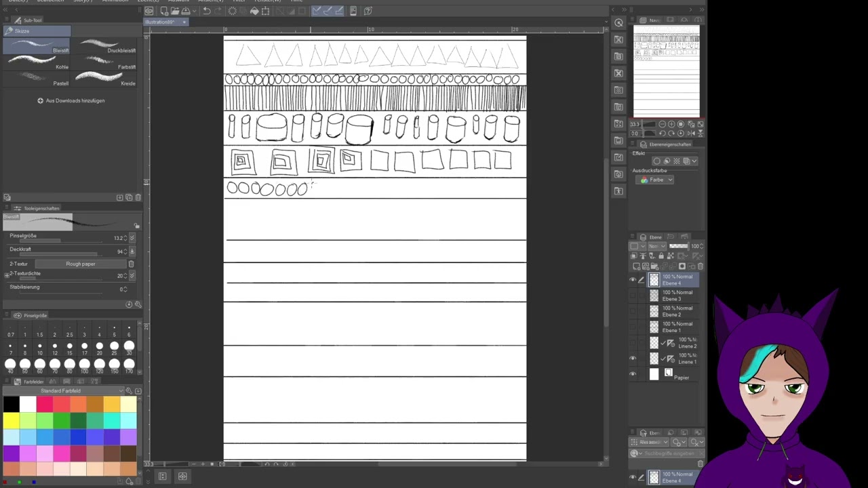The height and width of the screenshot is (488, 868).
Task: Click Rough paper texture button
Action: coord(81,264)
